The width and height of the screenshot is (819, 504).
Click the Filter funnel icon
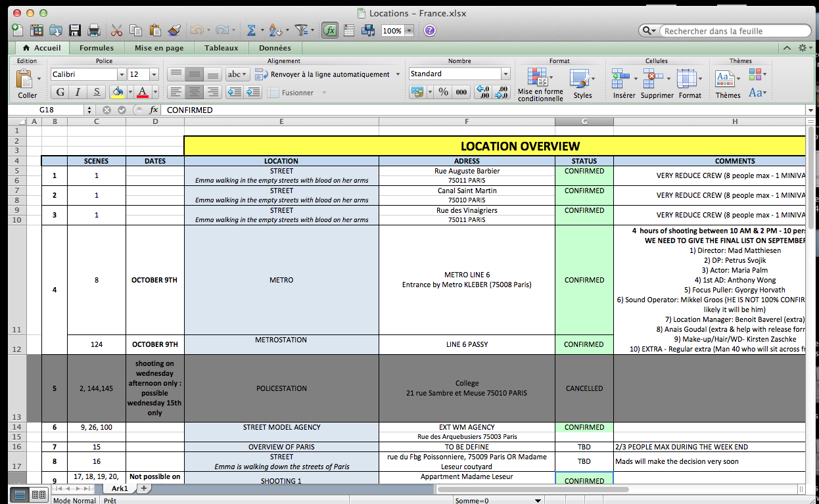coord(301,30)
